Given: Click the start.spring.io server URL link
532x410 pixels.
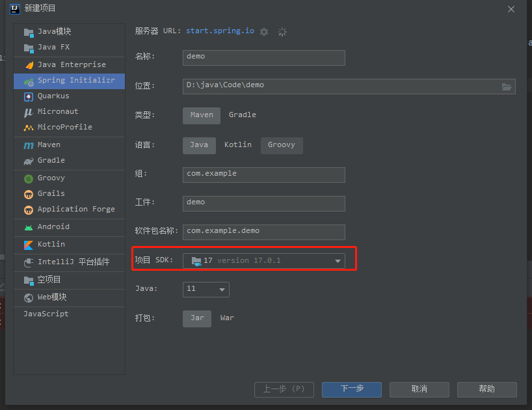Looking at the screenshot, I should [220, 31].
